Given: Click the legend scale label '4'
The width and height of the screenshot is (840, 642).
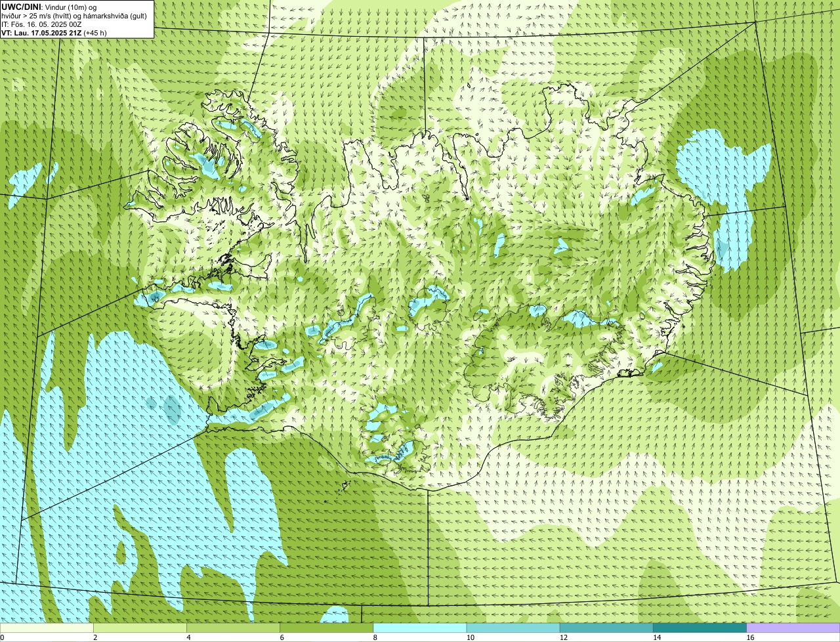Looking at the screenshot, I should 188,637.
